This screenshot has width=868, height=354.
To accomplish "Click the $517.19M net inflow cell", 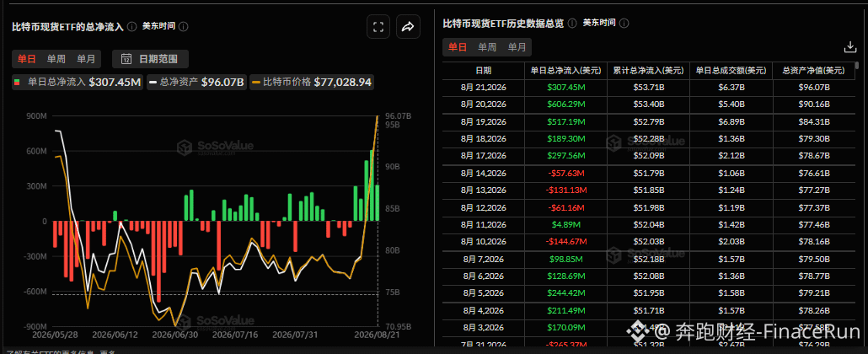I will coord(565,121).
